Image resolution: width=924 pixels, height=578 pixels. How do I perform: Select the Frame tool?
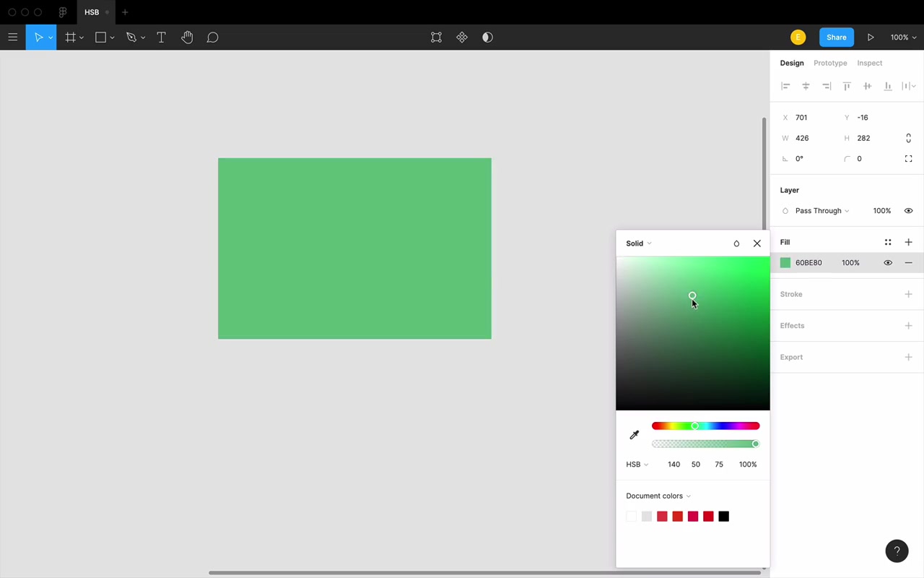[71, 38]
